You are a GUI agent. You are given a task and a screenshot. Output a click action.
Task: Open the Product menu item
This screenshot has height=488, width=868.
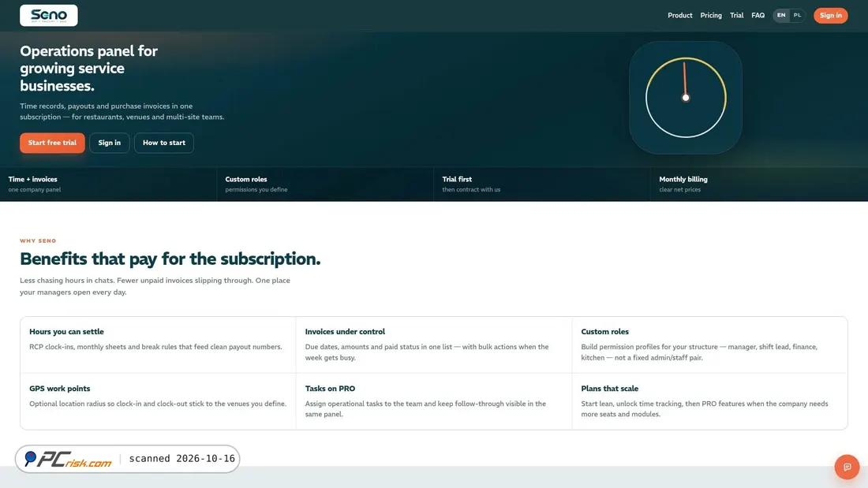point(679,16)
